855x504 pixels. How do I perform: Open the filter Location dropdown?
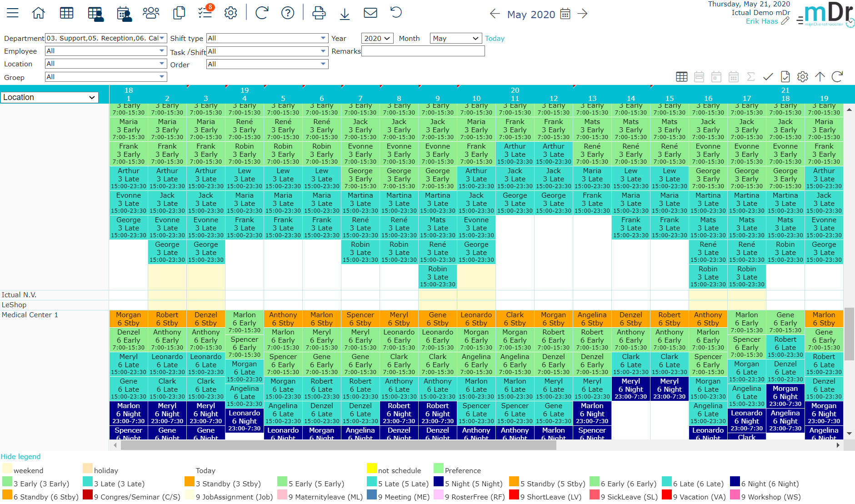106,64
